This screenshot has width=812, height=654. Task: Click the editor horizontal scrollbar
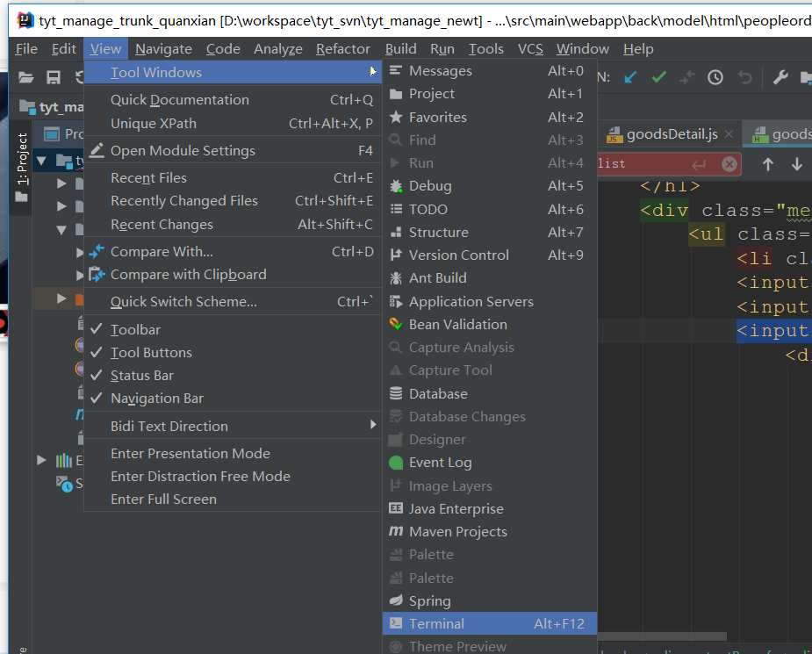663,636
